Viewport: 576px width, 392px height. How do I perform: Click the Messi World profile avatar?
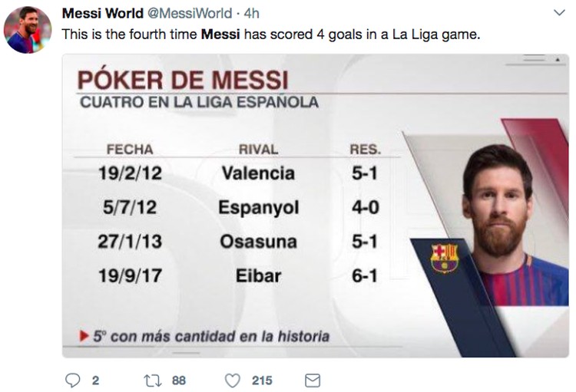[x=28, y=30]
